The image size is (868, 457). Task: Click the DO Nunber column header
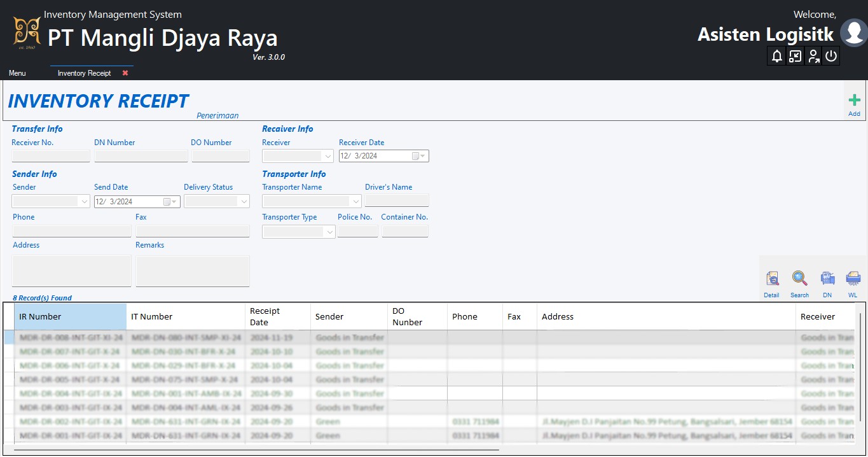(x=417, y=316)
